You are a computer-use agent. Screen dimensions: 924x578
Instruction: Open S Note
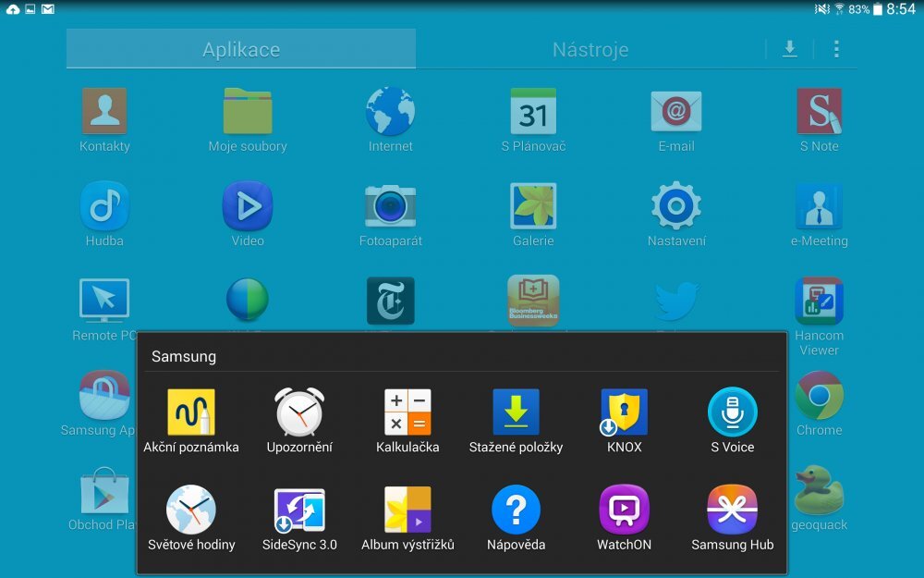819,111
